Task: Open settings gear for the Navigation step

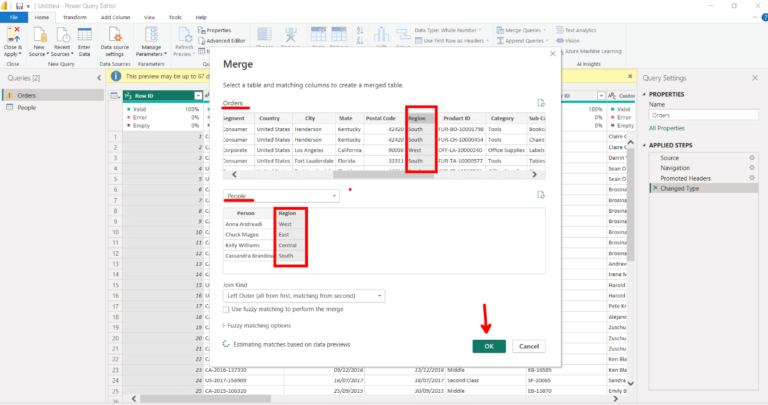Action: point(752,167)
